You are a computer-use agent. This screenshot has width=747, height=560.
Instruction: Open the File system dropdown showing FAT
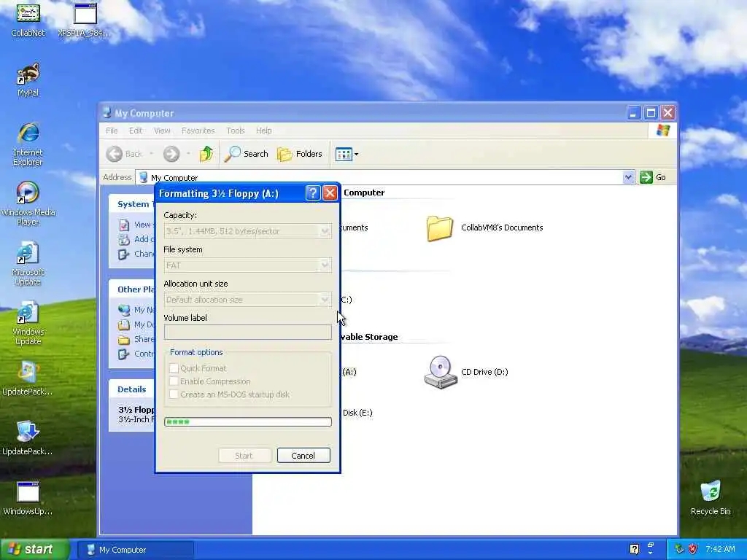pyautogui.click(x=325, y=265)
